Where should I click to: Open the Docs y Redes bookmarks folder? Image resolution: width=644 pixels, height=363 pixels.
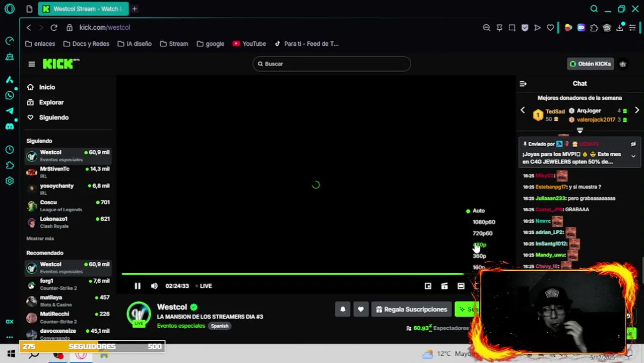click(x=86, y=44)
